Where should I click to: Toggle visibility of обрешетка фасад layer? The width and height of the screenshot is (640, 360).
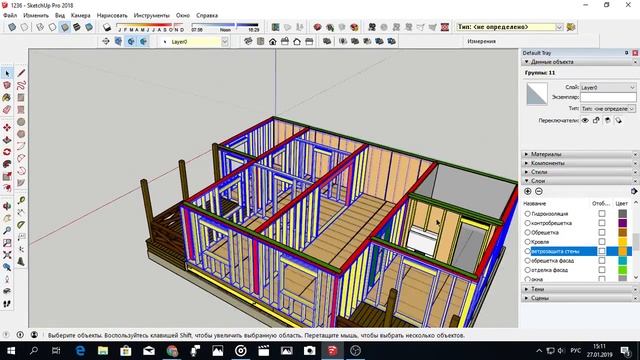(602, 260)
